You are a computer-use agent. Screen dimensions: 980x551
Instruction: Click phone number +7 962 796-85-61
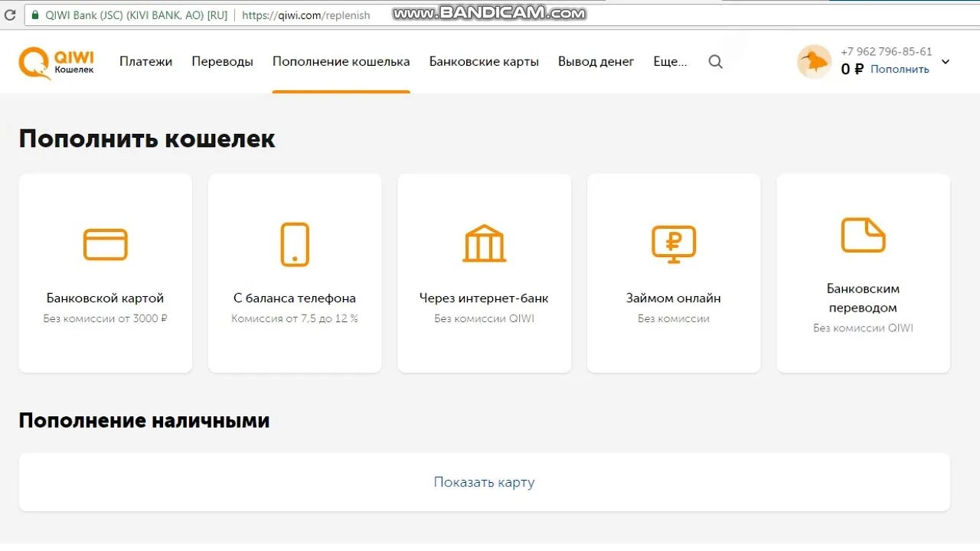coord(887,52)
